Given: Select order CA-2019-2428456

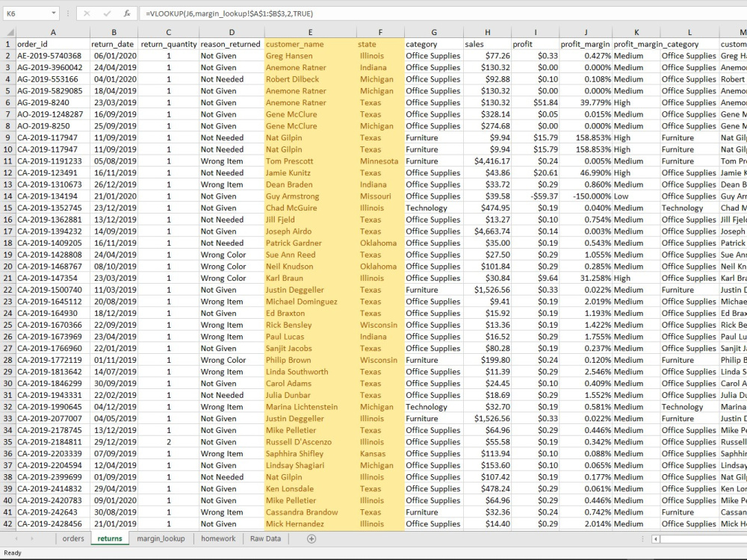Looking at the screenshot, I should coord(53,524).
